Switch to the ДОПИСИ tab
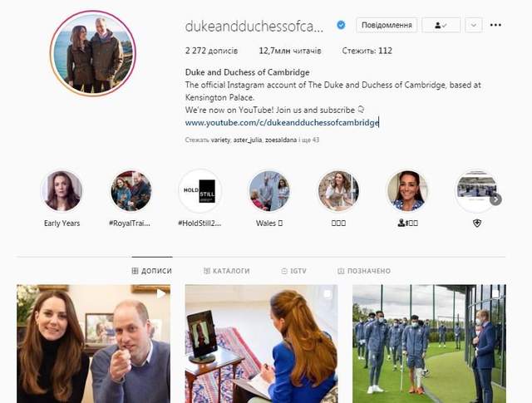The width and height of the screenshot is (532, 403). (x=151, y=271)
